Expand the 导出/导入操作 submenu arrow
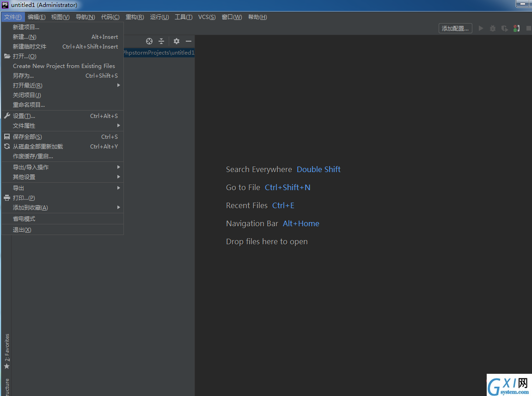Viewport: 532px width, 396px height. [x=118, y=167]
